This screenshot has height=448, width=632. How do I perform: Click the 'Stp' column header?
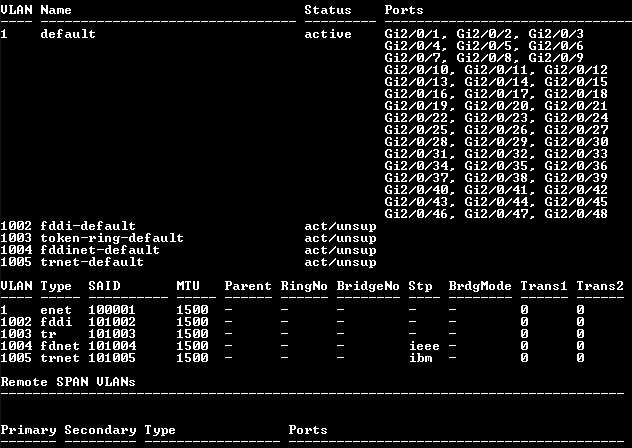[x=420, y=286]
